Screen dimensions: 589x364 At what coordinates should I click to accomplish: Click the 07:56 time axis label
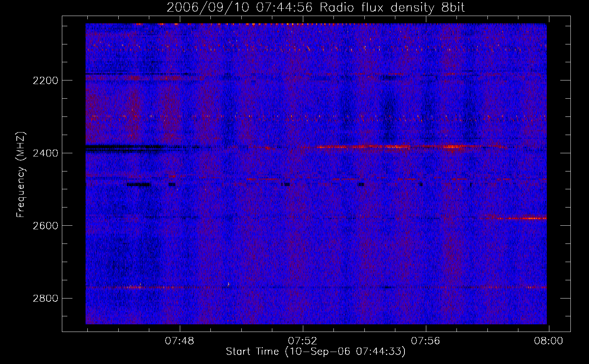(x=426, y=341)
